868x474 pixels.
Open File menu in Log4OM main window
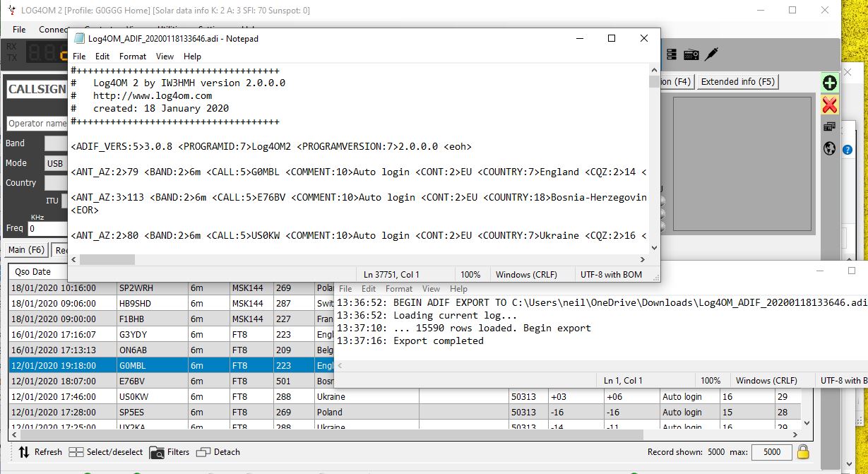pyautogui.click(x=19, y=30)
